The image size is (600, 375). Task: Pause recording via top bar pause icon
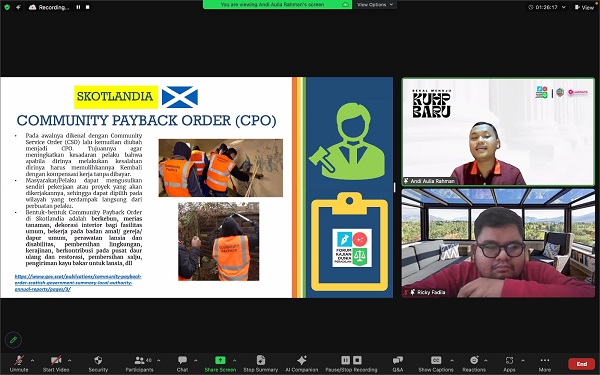click(78, 7)
